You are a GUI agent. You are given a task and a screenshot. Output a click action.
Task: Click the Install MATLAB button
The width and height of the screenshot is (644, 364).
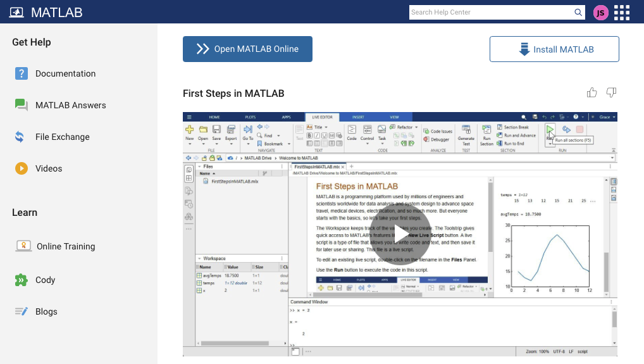pos(554,49)
